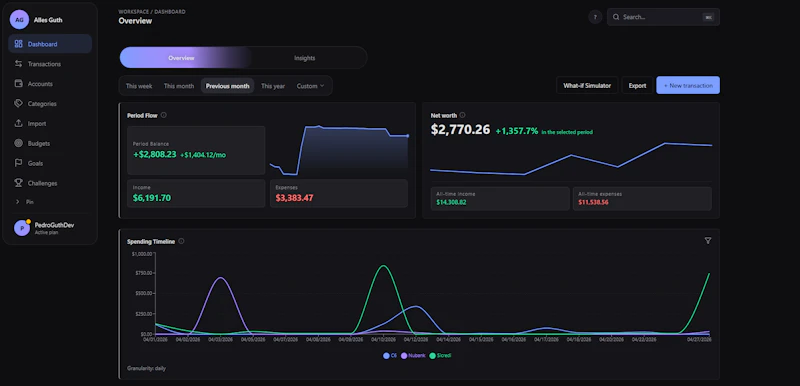Open Dashboard from the sidebar grid icon

pos(18,44)
